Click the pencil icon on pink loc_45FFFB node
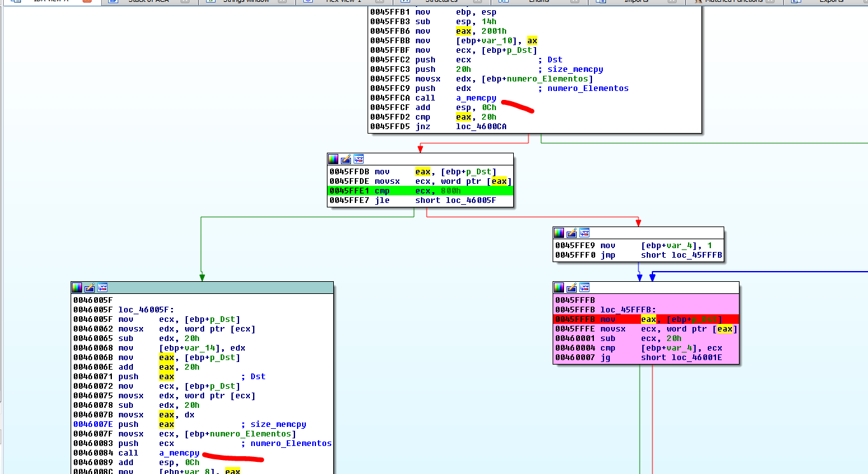Screen dimensions: 868x474 pos(572,288)
